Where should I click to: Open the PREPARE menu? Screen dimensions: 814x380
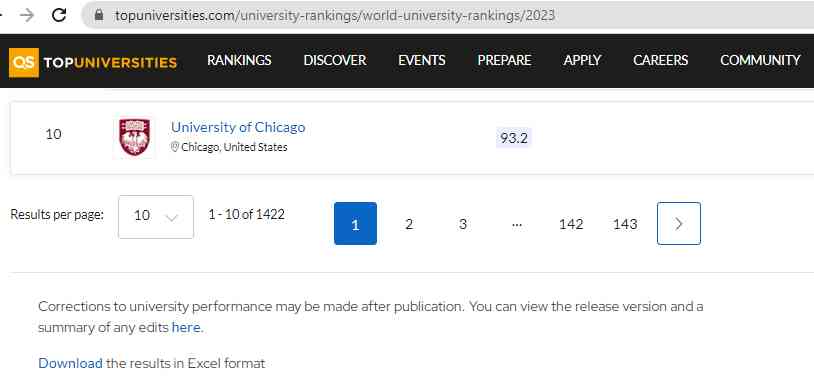point(504,60)
